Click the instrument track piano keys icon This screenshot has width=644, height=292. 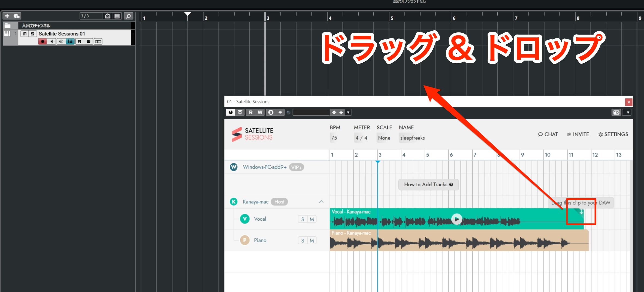pyautogui.click(x=7, y=34)
